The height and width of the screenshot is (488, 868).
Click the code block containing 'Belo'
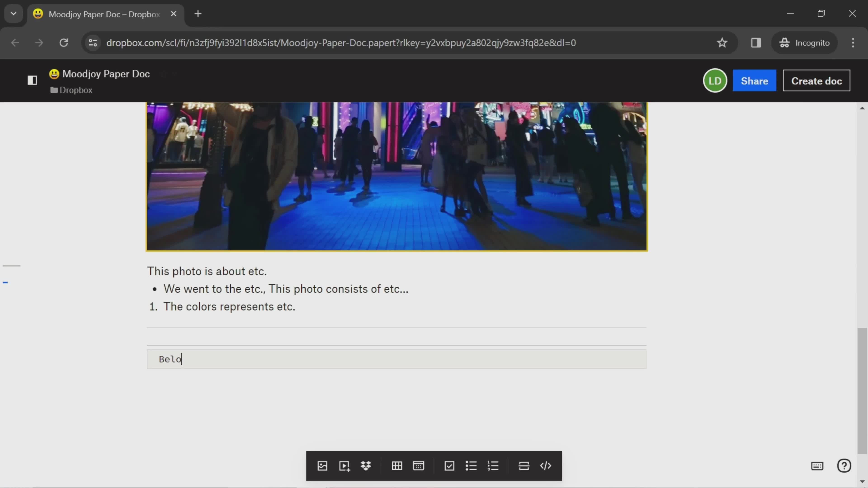point(397,359)
